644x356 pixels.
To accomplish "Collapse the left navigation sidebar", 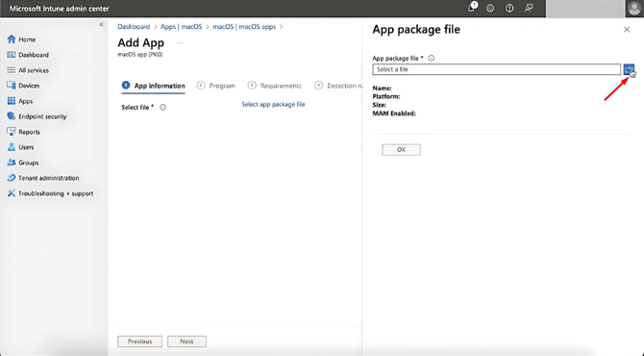I will point(101,25).
